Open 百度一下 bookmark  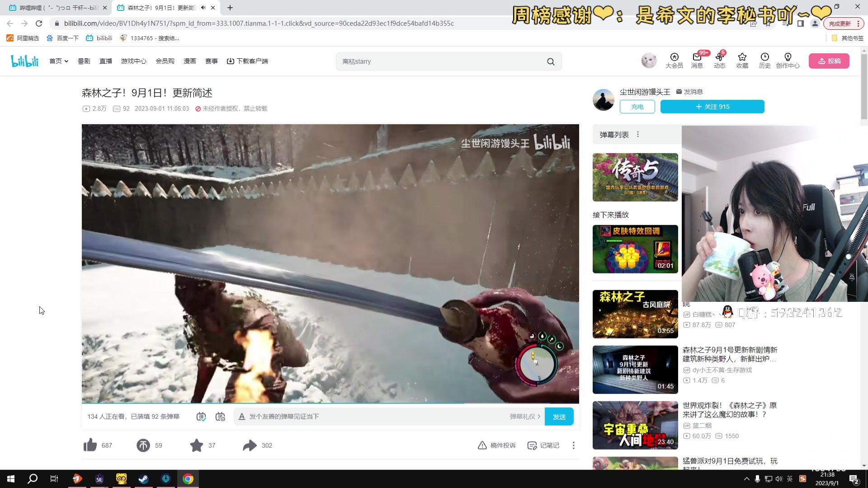tap(62, 38)
